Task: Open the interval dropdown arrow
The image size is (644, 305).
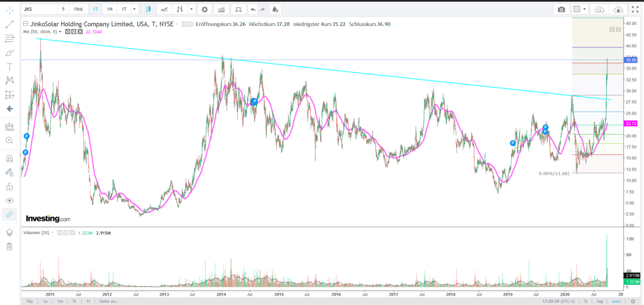Action: (x=134, y=9)
